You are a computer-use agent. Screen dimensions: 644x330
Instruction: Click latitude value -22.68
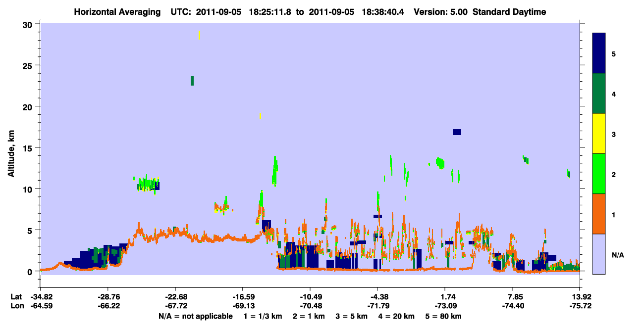pyautogui.click(x=175, y=297)
